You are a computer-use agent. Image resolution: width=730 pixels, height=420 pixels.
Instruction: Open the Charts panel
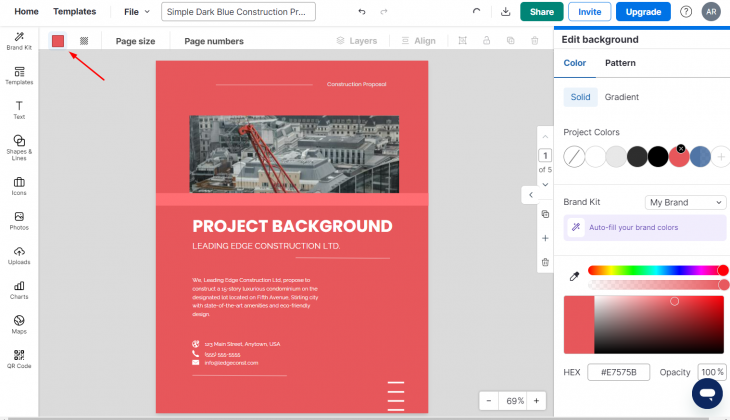pos(19,290)
